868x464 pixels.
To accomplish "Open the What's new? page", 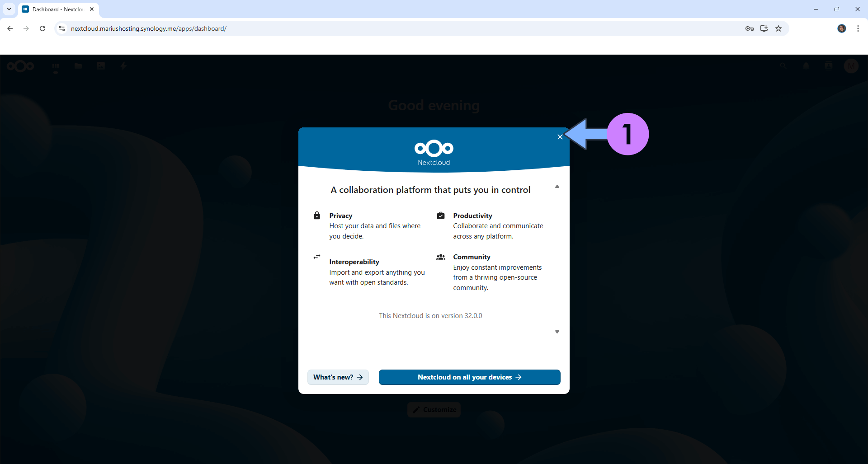I will 338,377.
